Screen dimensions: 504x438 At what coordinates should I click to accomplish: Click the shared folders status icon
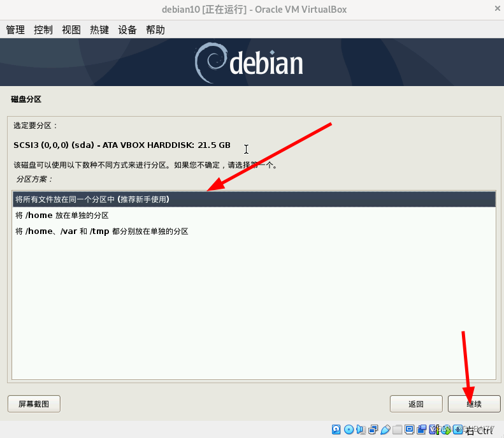(398, 429)
